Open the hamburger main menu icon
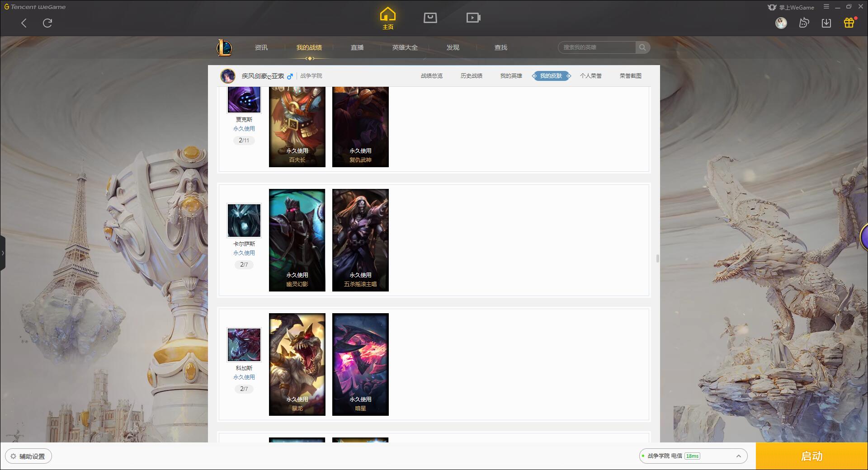Screen dimensions: 868x470 click(x=826, y=7)
